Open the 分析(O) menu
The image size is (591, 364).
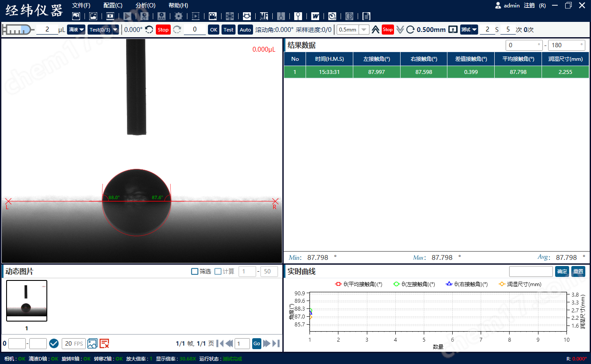point(145,5)
